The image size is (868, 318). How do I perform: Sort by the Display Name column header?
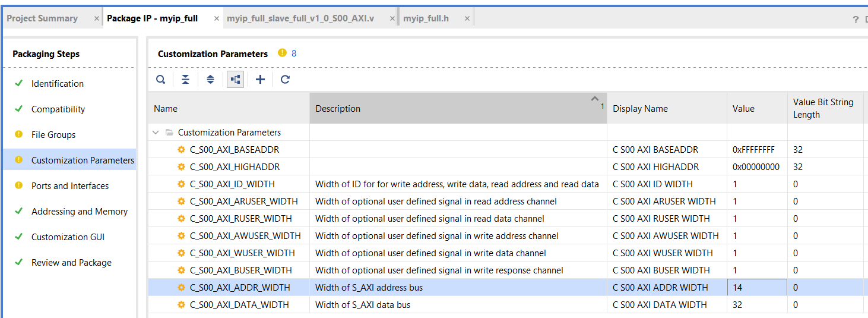667,108
